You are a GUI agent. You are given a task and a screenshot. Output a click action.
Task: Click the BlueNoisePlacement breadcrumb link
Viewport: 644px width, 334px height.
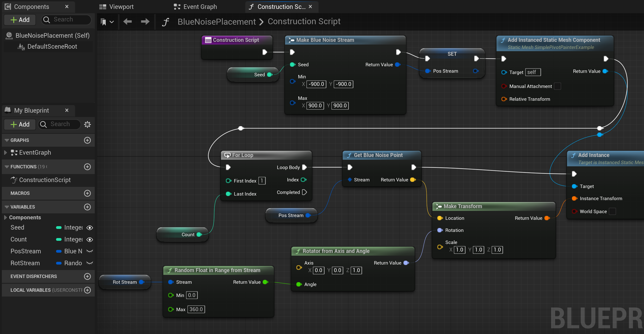216,21
